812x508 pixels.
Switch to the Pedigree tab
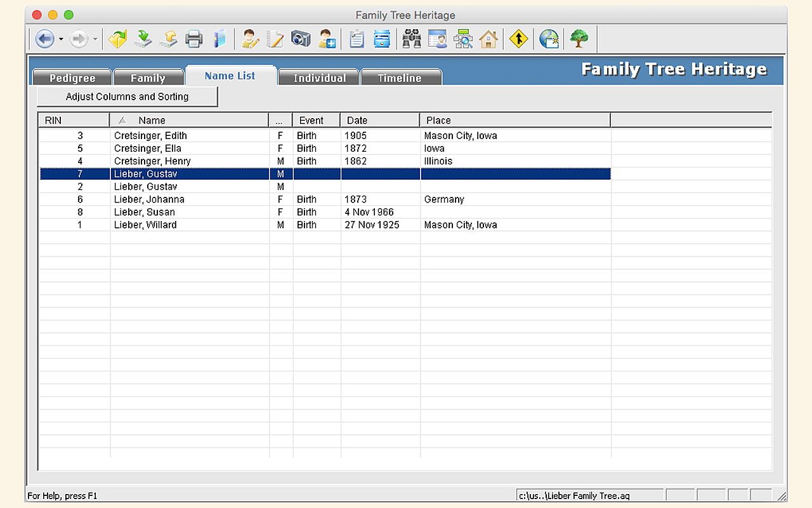click(x=72, y=77)
